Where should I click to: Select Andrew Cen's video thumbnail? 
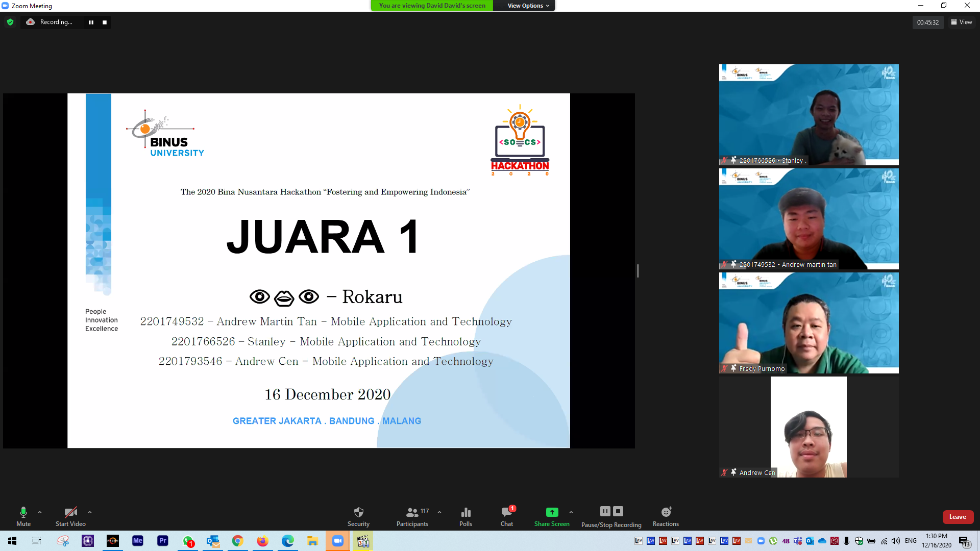[x=808, y=427]
